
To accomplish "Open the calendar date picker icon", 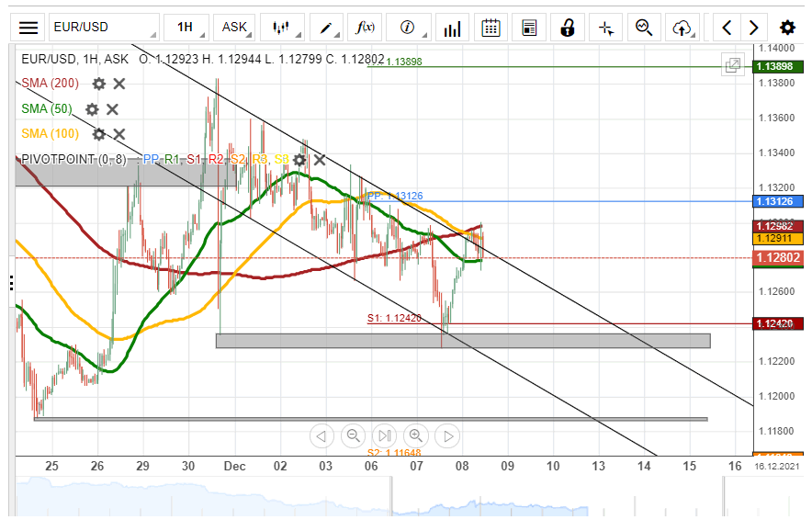I will (x=491, y=28).
